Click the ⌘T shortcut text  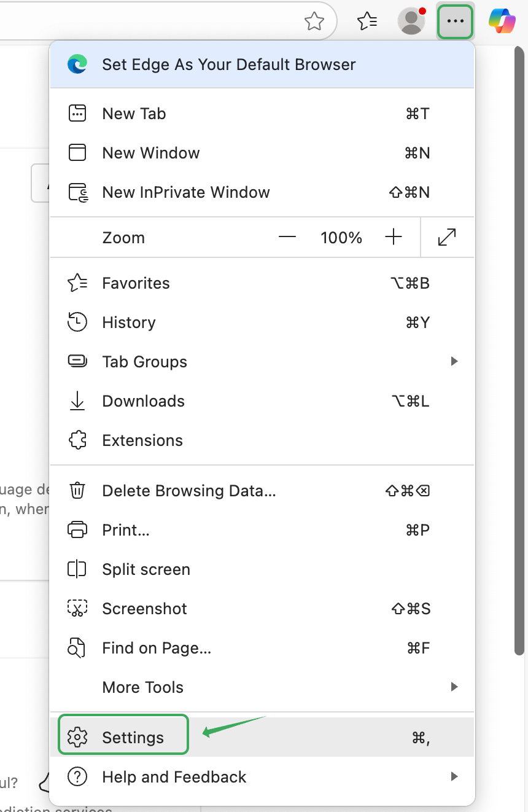[417, 114]
